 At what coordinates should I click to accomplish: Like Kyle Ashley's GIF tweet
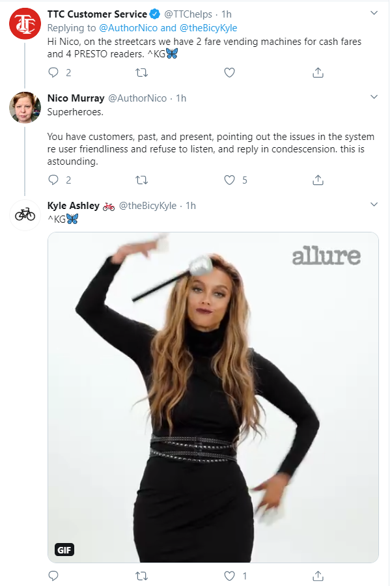(229, 576)
